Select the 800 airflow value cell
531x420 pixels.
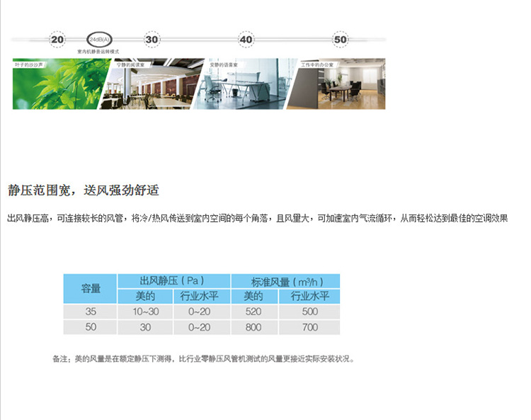click(x=253, y=327)
